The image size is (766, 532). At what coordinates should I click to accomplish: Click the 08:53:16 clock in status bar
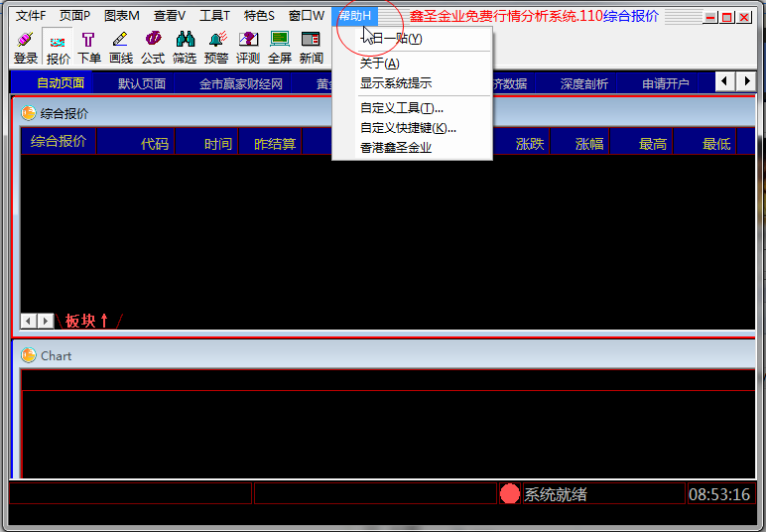[719, 494]
